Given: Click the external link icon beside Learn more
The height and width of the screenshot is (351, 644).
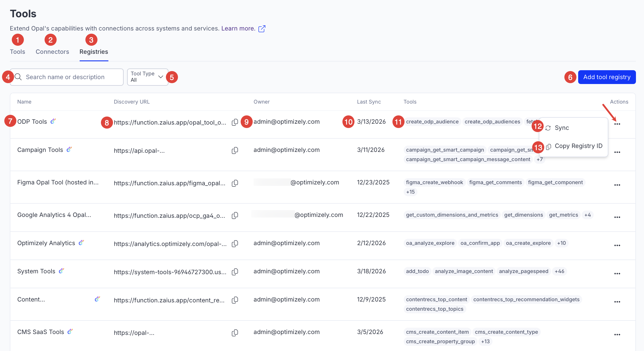Looking at the screenshot, I should [262, 29].
